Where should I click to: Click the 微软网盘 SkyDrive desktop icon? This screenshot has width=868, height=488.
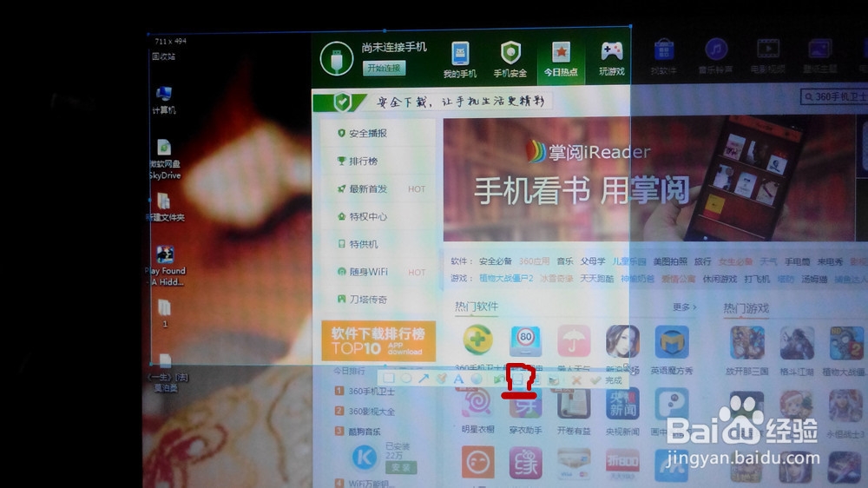[x=164, y=160]
